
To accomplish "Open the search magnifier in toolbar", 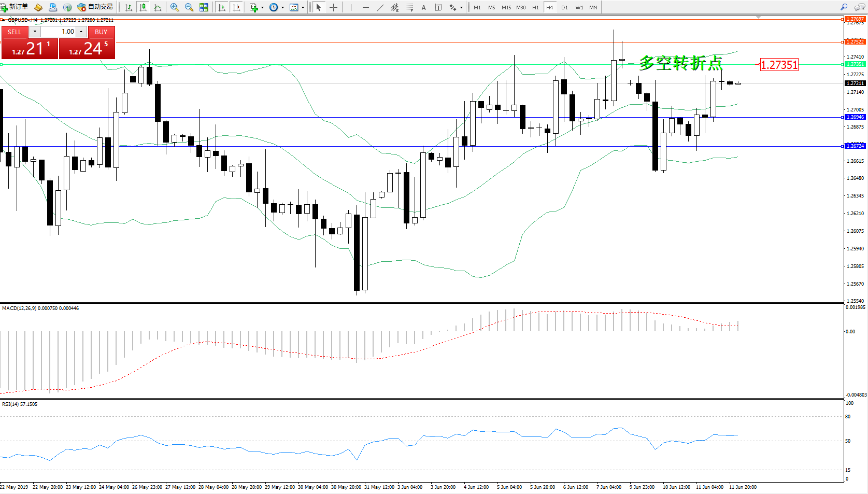I will point(844,7).
